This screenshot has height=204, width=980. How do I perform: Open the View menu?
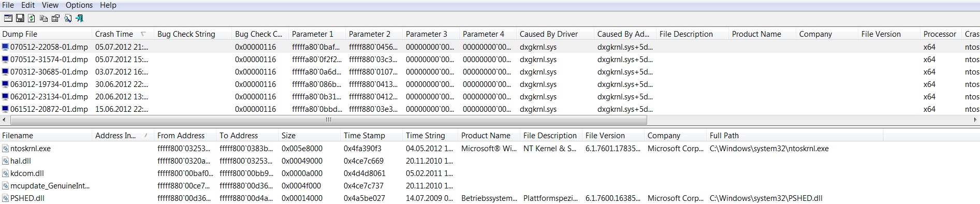tap(50, 5)
